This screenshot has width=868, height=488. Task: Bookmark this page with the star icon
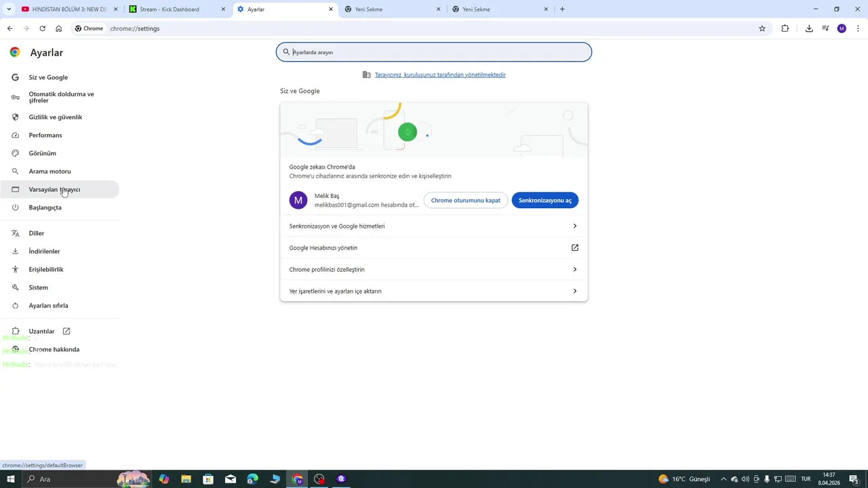762,28
